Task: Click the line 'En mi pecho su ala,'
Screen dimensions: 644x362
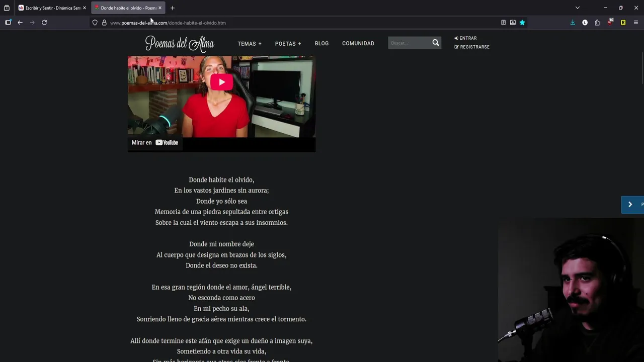Action: point(221,309)
